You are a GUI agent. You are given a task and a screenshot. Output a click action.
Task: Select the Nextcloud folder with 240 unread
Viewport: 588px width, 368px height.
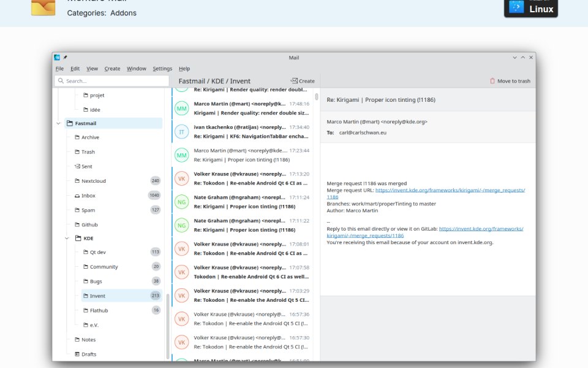(114, 181)
